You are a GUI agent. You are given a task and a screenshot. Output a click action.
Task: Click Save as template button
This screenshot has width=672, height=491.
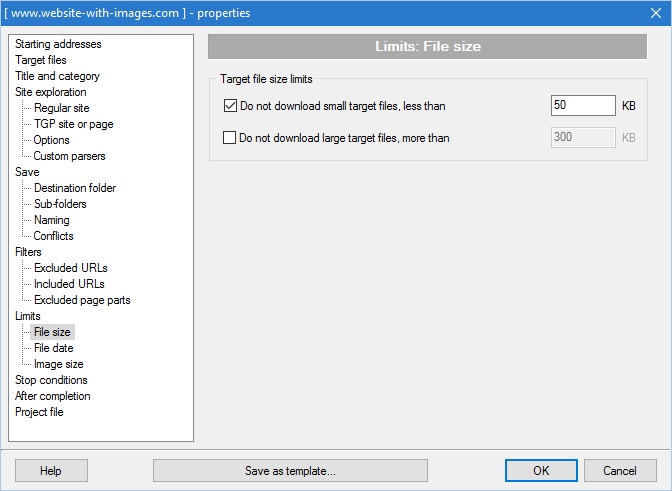coord(290,470)
